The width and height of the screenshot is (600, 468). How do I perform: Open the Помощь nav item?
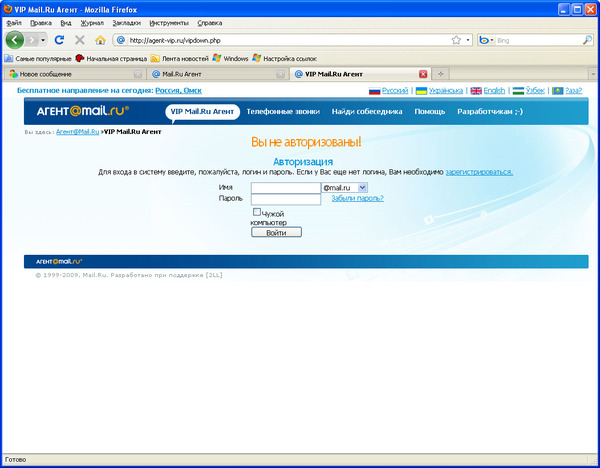pyautogui.click(x=430, y=112)
